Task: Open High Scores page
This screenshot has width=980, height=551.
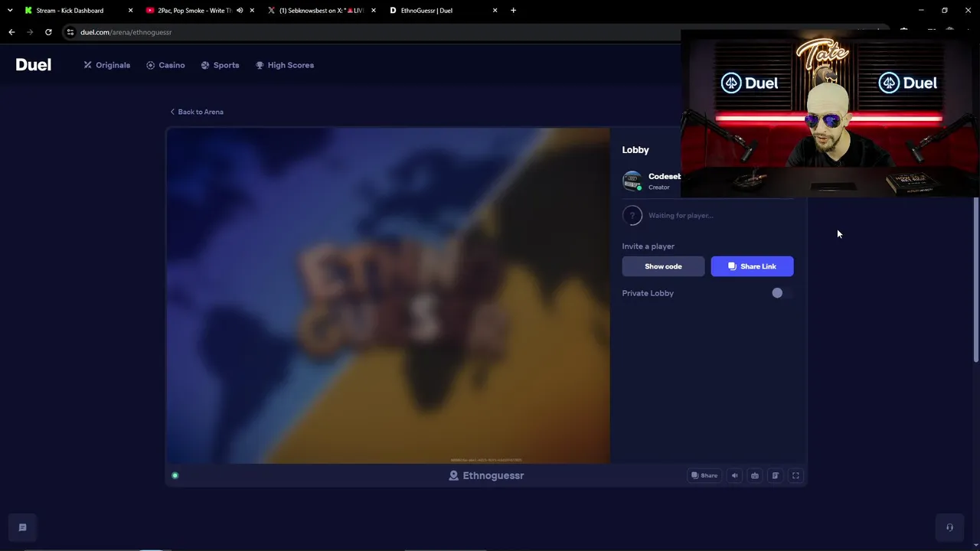Action: point(285,65)
